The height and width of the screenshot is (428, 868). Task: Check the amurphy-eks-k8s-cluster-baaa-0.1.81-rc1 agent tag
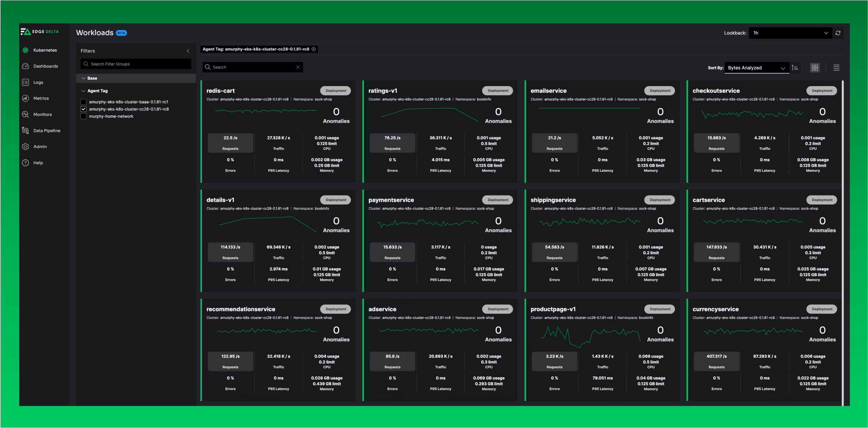pos(83,102)
